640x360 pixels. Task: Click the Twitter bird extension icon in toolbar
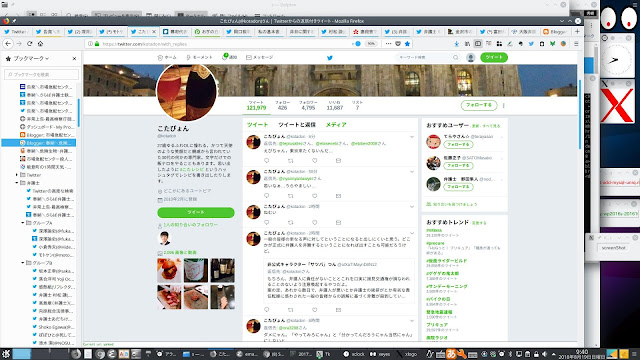pos(531,44)
